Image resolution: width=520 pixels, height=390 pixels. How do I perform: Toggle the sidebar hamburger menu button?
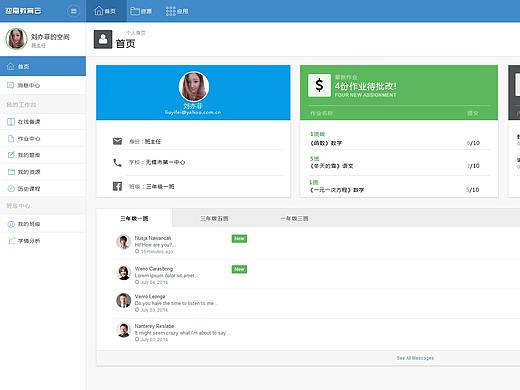(73, 11)
